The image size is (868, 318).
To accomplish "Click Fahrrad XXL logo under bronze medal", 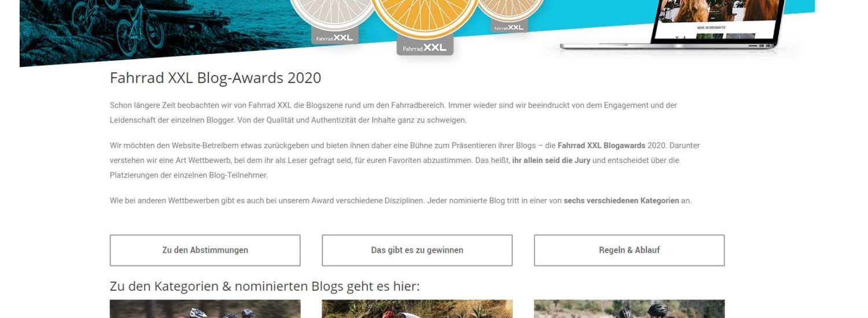I will (509, 27).
